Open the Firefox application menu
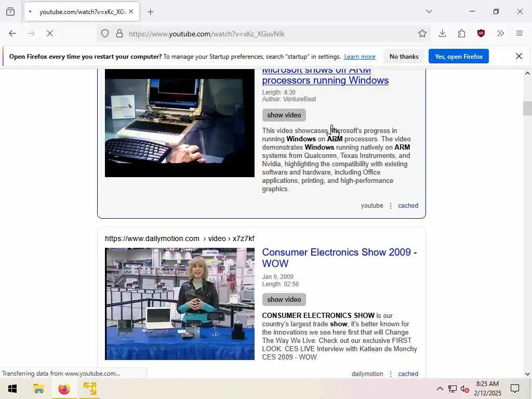 520,33
